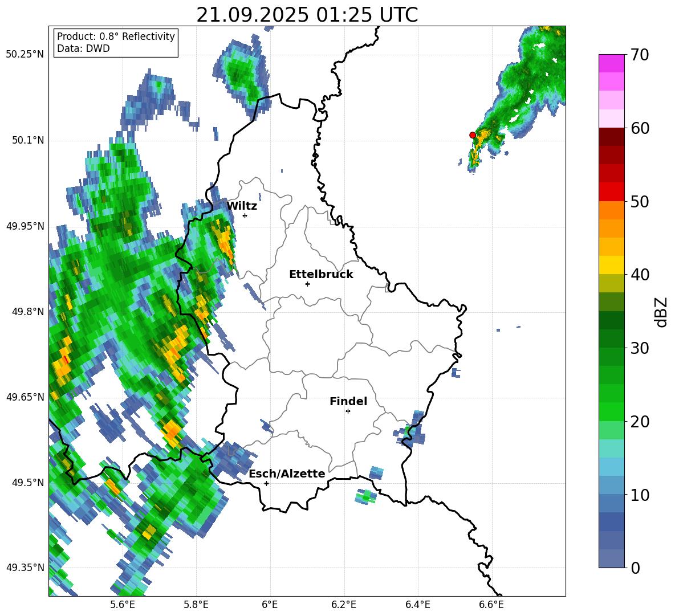This screenshot has height=616, width=675.
Task: Click the 50 colorbar tick label
Action: pos(640,202)
